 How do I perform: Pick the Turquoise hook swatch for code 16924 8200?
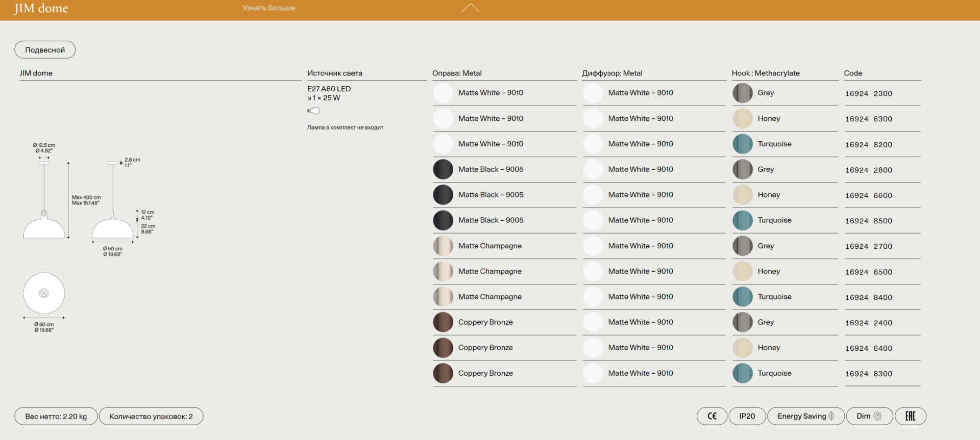point(743,144)
